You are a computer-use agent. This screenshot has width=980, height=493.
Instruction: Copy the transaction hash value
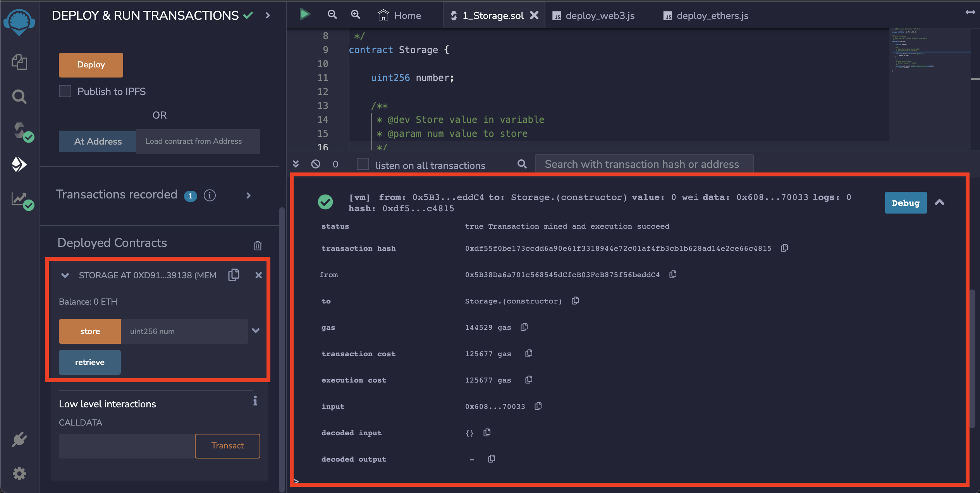(x=784, y=248)
